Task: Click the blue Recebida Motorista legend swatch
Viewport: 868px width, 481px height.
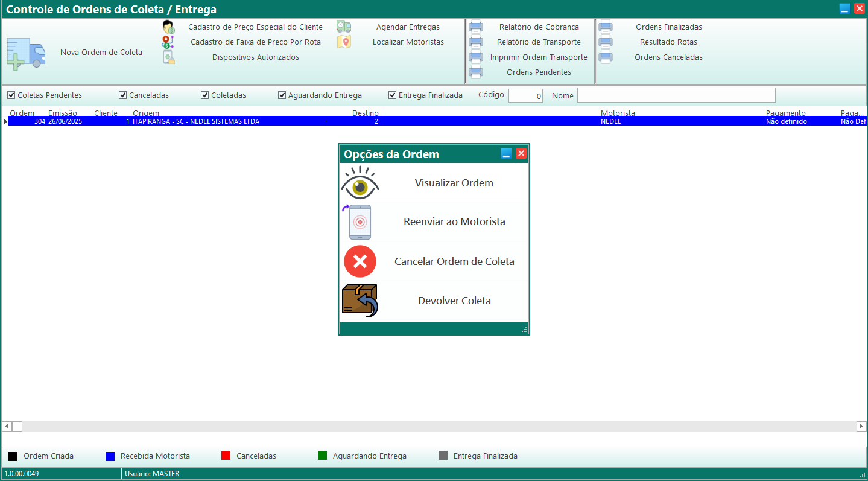Action: 110,456
